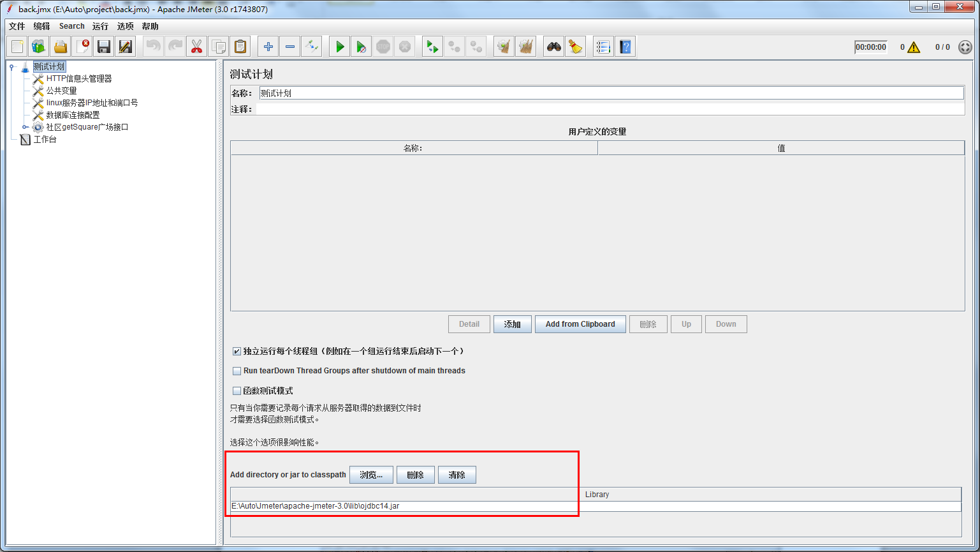Open the Function Helper dialog icon
The height and width of the screenshot is (552, 980).
tap(603, 47)
